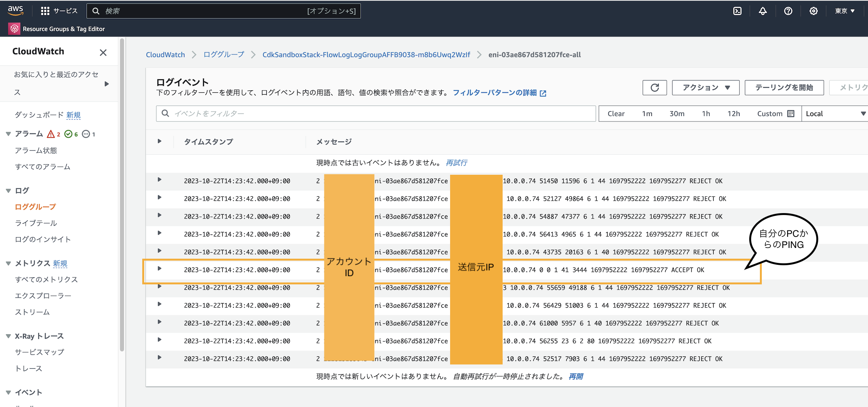Viewport: 868px width, 407px height.
Task: Open サービスマップ in the sidebar
Action: point(39,352)
